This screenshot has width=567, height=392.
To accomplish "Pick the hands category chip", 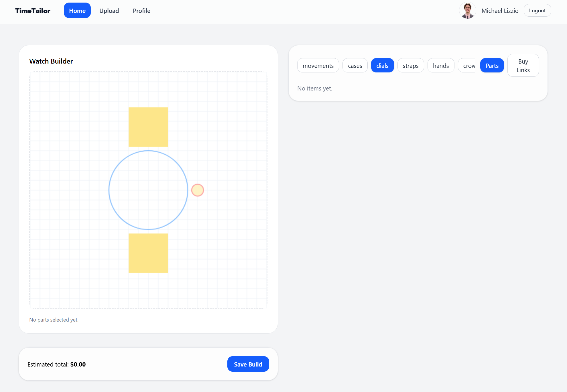I will tap(441, 66).
